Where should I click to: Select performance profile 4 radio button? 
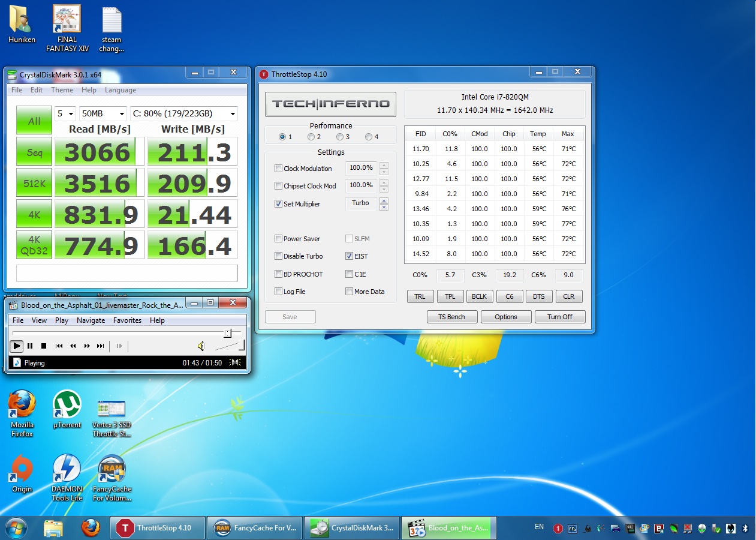pyautogui.click(x=368, y=137)
